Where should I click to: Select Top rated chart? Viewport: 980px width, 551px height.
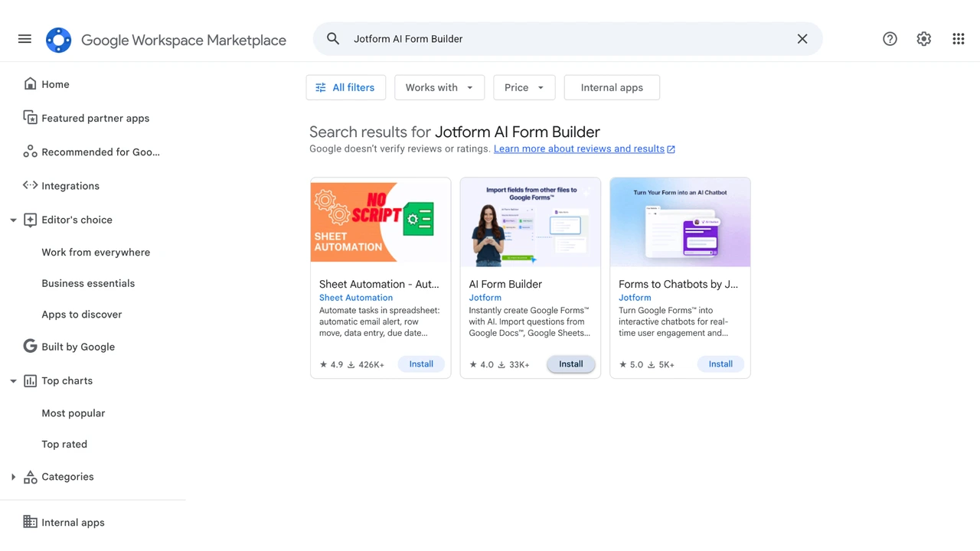click(x=64, y=444)
